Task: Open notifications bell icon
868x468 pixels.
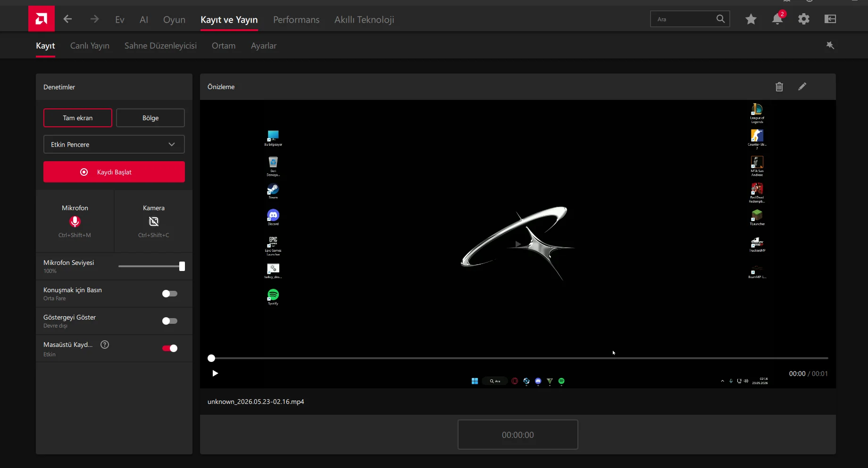Action: 777,19
